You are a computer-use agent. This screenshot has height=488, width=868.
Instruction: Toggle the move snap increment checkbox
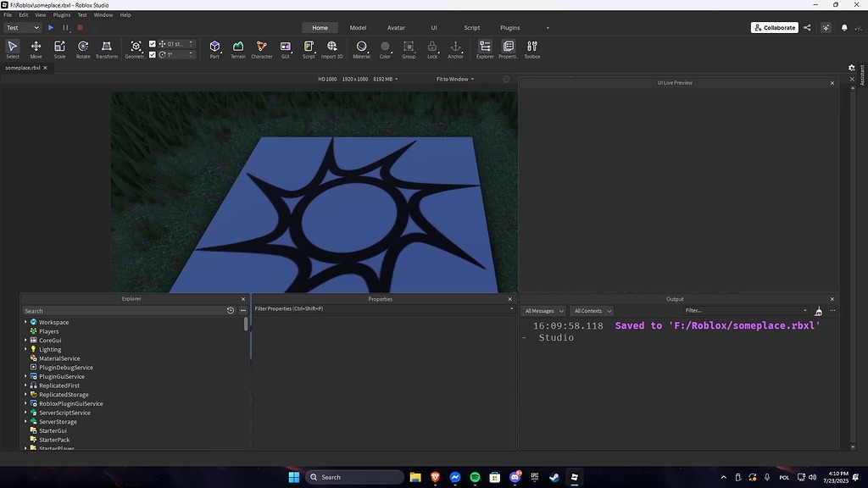click(x=153, y=44)
